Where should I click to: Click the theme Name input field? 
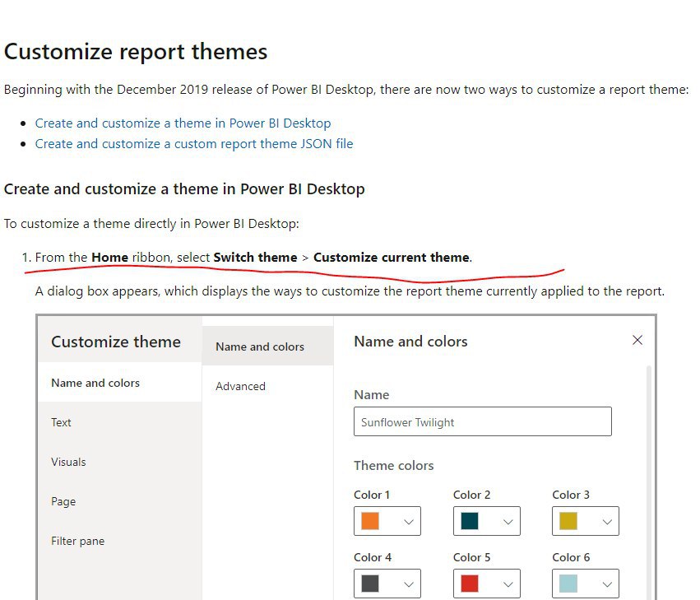[483, 421]
